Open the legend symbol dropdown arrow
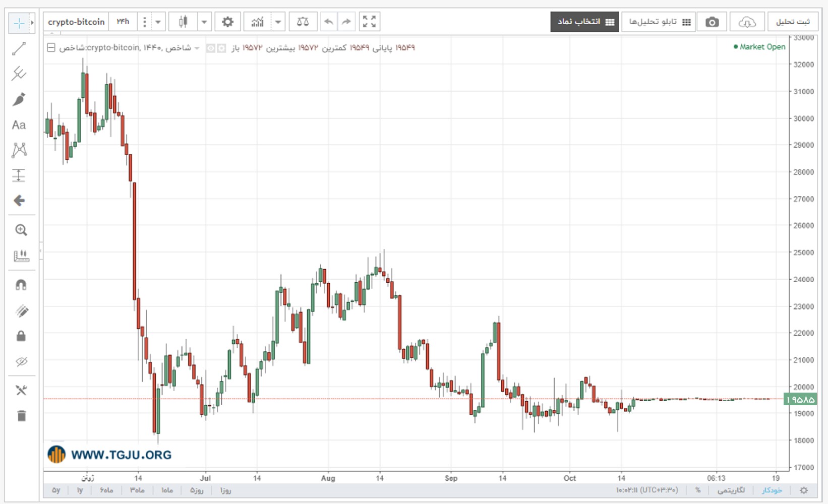The height and width of the screenshot is (504, 828). 197,48
